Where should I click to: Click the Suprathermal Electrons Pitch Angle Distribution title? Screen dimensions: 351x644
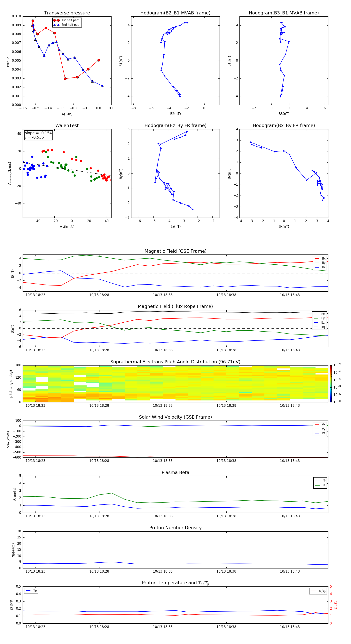(x=175, y=362)
